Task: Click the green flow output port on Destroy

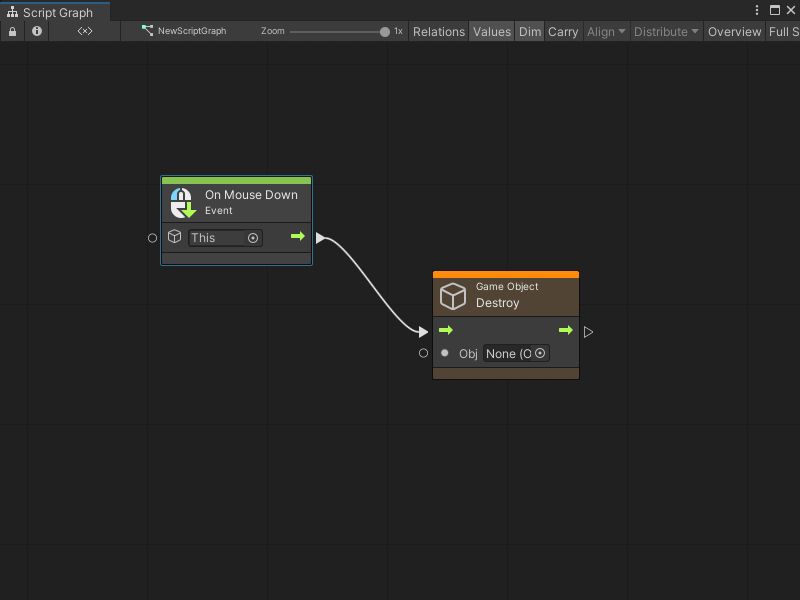Action: click(x=566, y=330)
